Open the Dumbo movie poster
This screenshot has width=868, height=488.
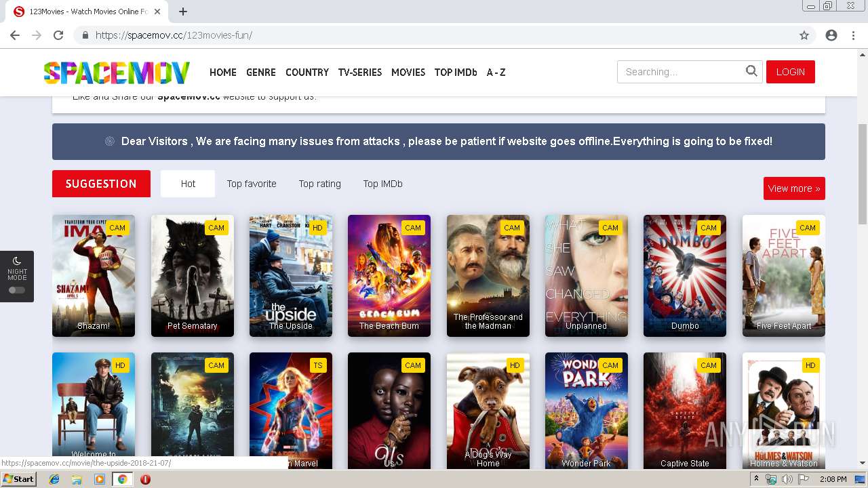[x=685, y=276]
